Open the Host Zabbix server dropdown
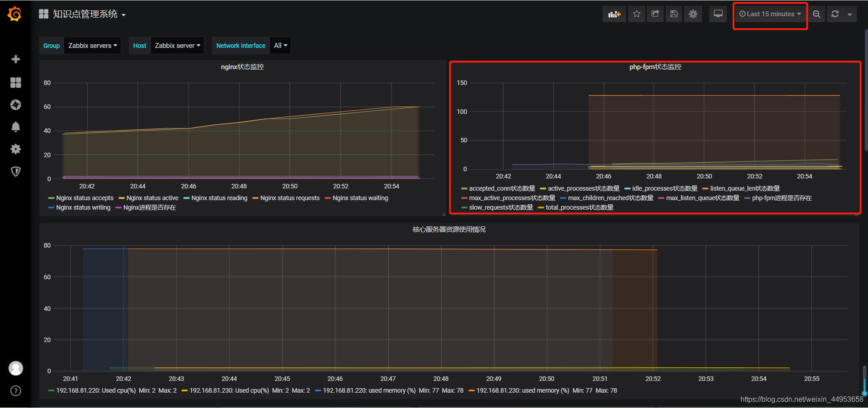The height and width of the screenshot is (408, 868). point(177,46)
